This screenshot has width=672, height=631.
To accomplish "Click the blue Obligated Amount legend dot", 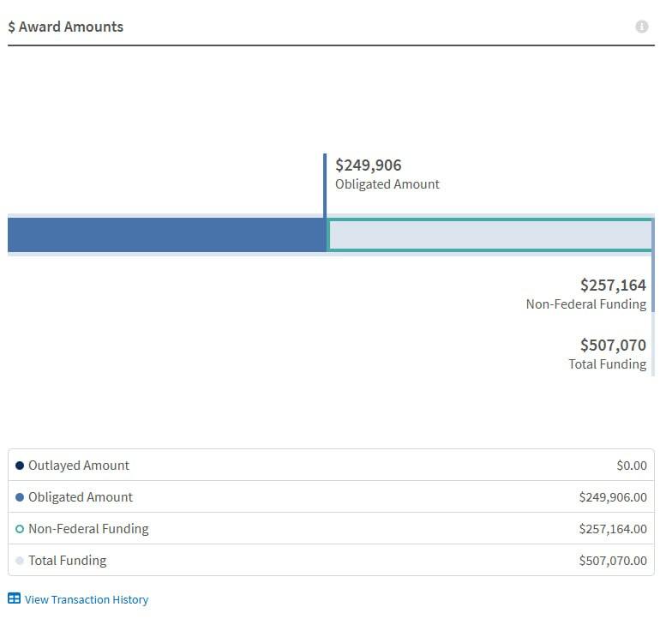I will click(x=20, y=497).
